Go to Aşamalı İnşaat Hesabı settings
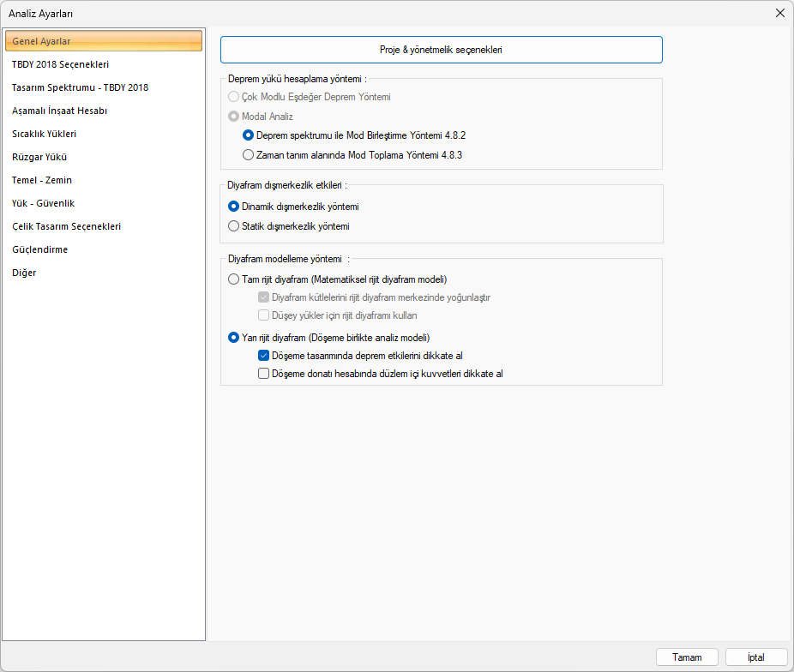This screenshot has height=672, width=794. coord(59,111)
